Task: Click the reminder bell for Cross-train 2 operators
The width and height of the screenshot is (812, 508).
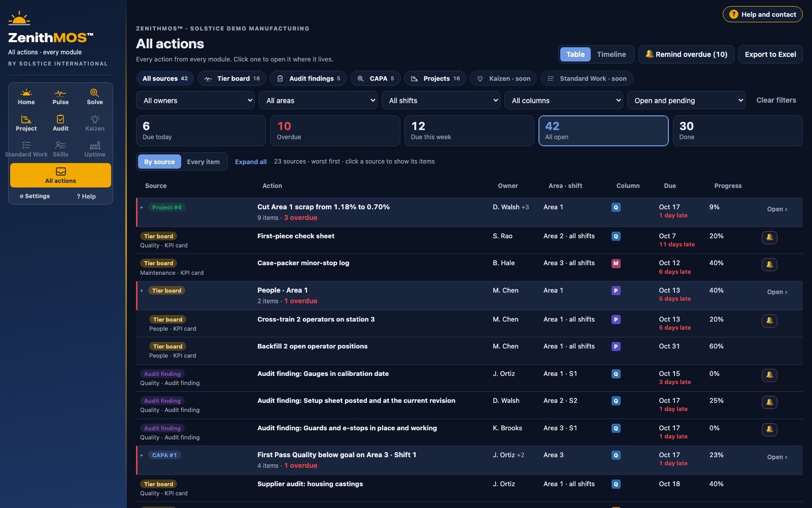Action: pos(769,321)
